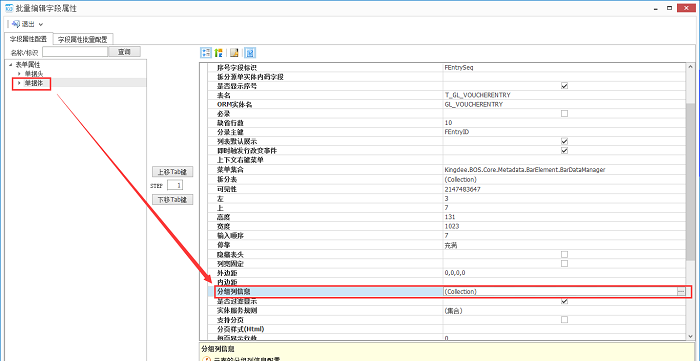This screenshot has height=361, width=700.
Task: Click the property pages icon
Action: tap(234, 53)
